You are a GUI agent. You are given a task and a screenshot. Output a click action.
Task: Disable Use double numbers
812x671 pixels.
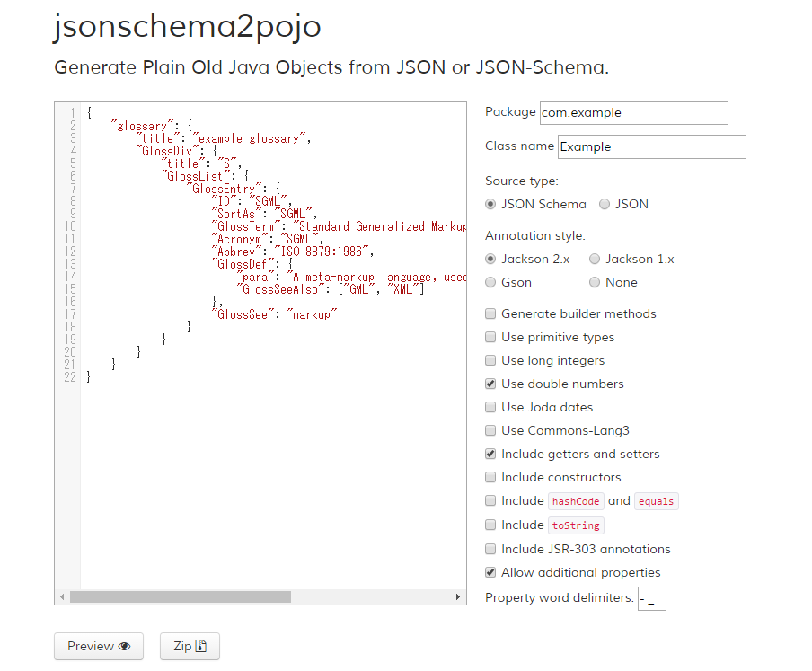tap(490, 384)
